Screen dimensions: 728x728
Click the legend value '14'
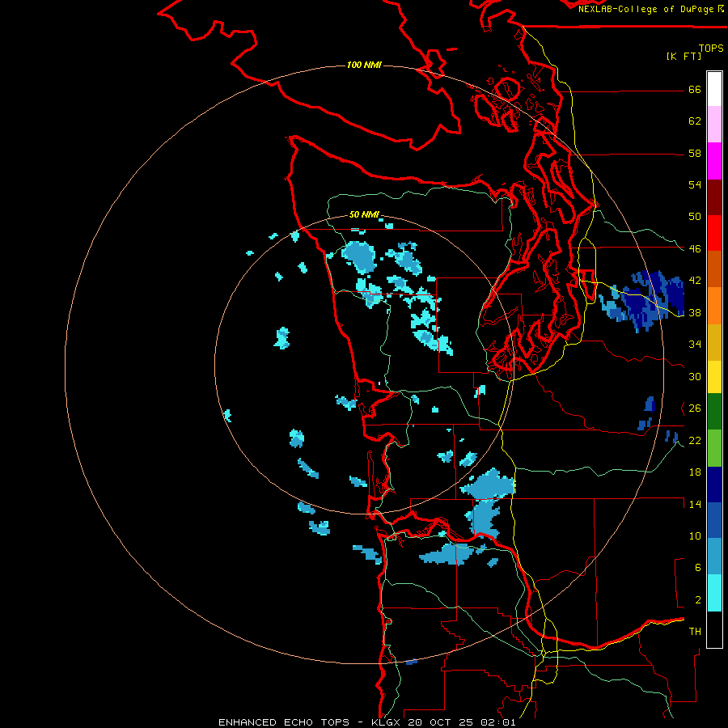pos(695,504)
